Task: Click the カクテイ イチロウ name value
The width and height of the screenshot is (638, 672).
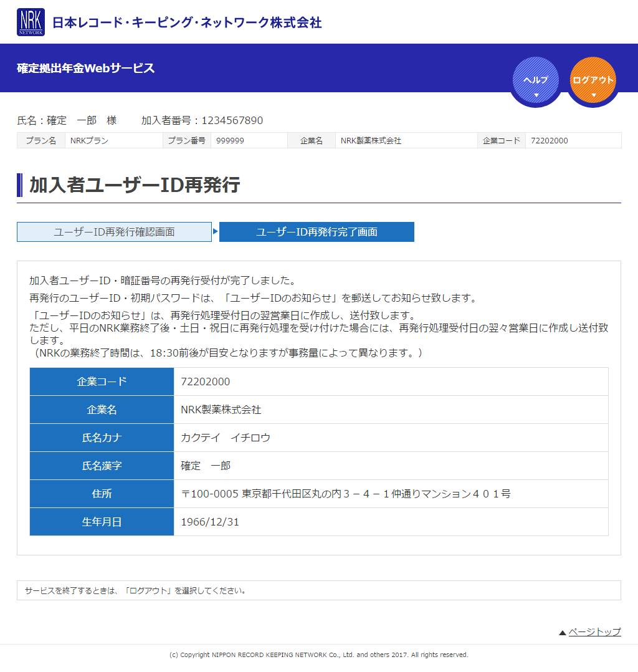Action: coord(226,438)
